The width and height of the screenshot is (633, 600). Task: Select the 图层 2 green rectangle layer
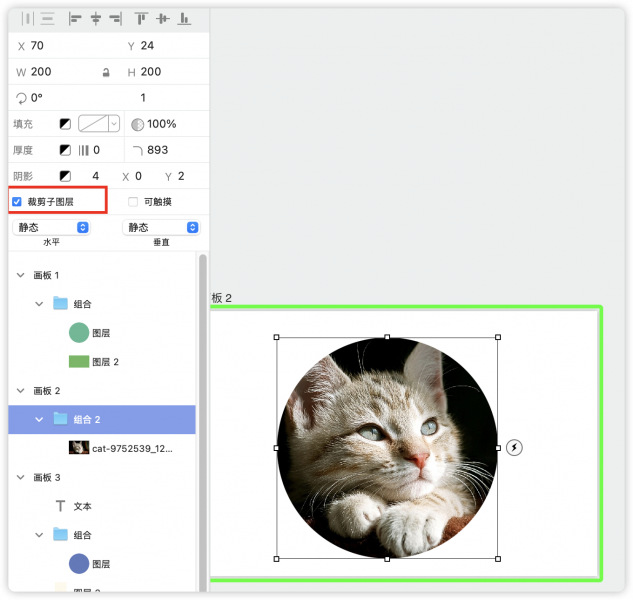click(104, 362)
